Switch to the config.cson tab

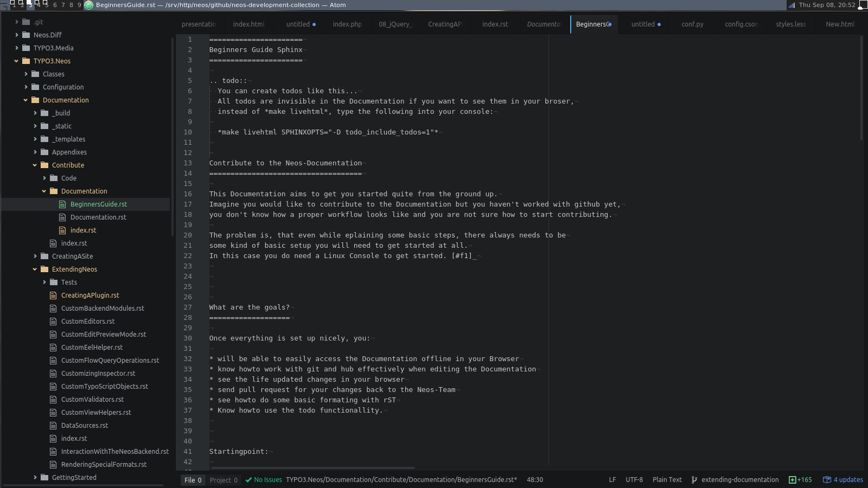(x=742, y=24)
